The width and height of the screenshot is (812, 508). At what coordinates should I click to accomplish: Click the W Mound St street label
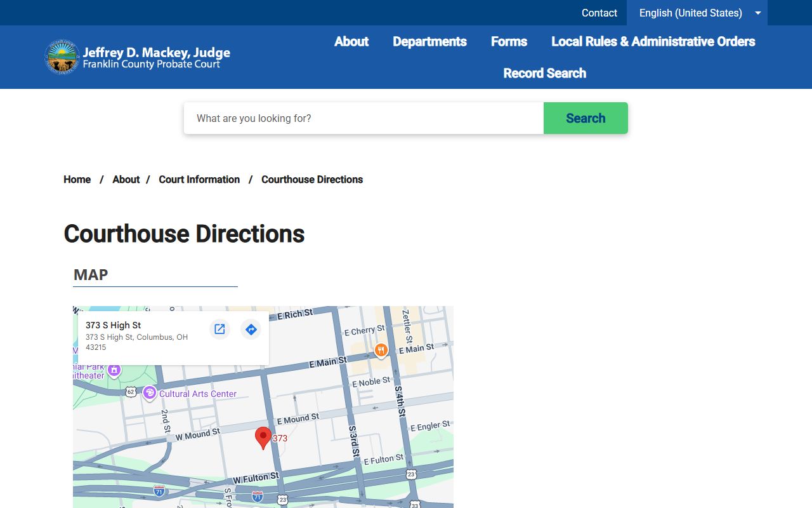[198, 435]
